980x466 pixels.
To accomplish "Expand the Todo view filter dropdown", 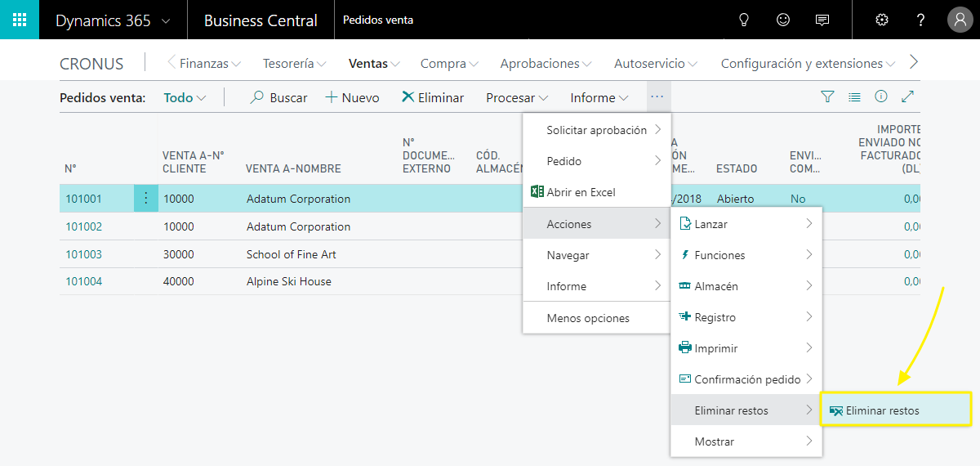I will [x=185, y=98].
